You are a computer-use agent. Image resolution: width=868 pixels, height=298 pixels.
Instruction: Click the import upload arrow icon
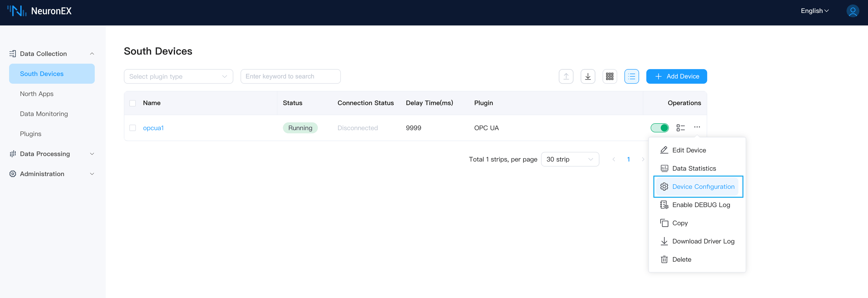pos(566,76)
